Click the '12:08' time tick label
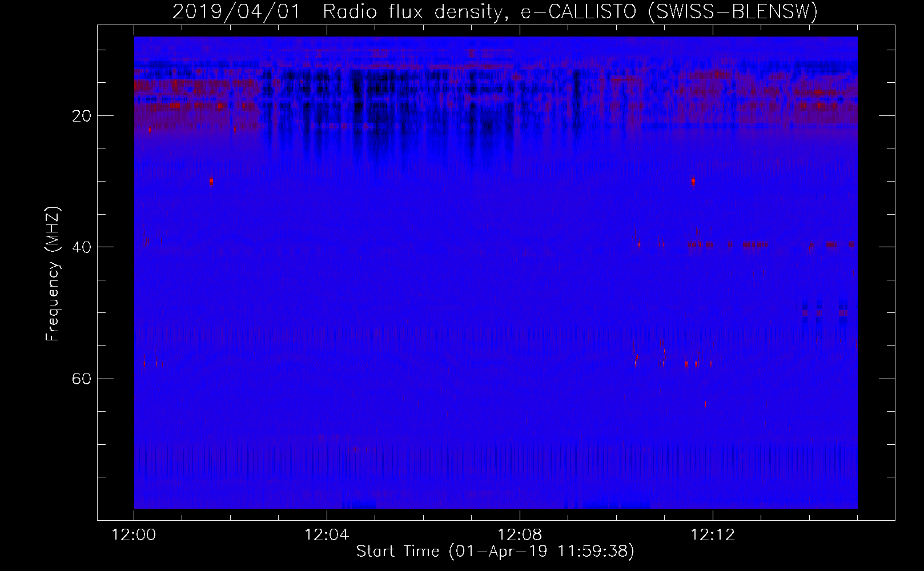This screenshot has height=571, width=924. tap(520, 535)
